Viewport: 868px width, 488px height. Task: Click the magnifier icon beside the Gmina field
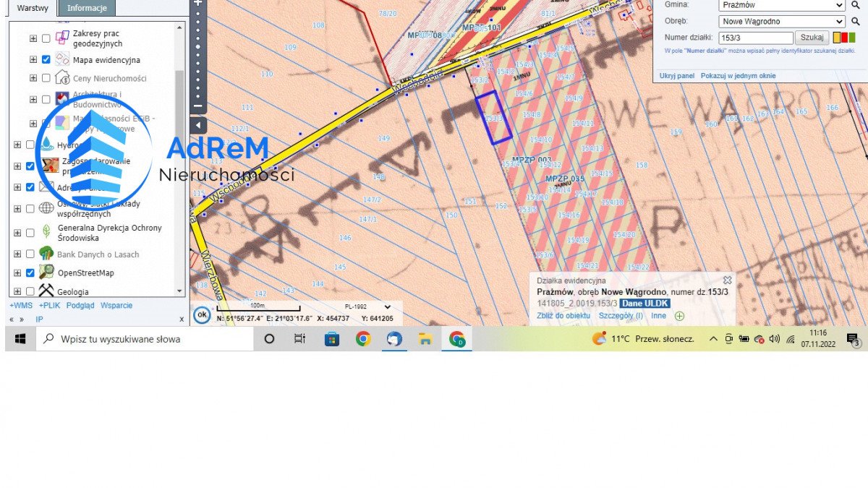coord(855,6)
